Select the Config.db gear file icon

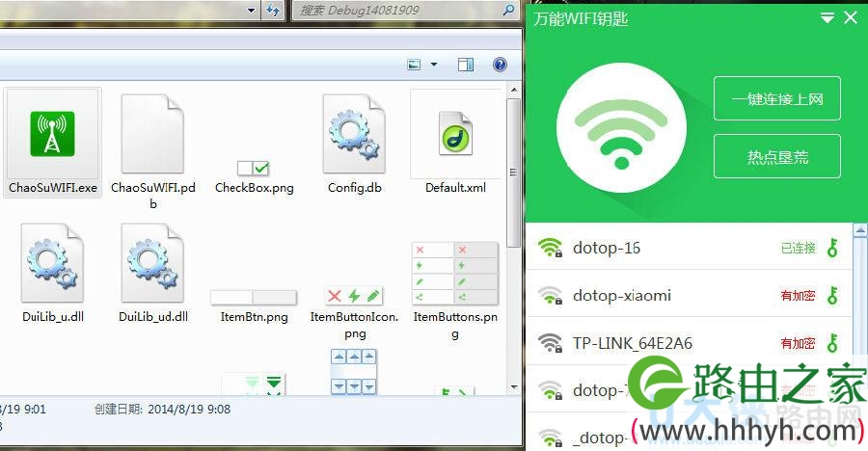click(354, 133)
